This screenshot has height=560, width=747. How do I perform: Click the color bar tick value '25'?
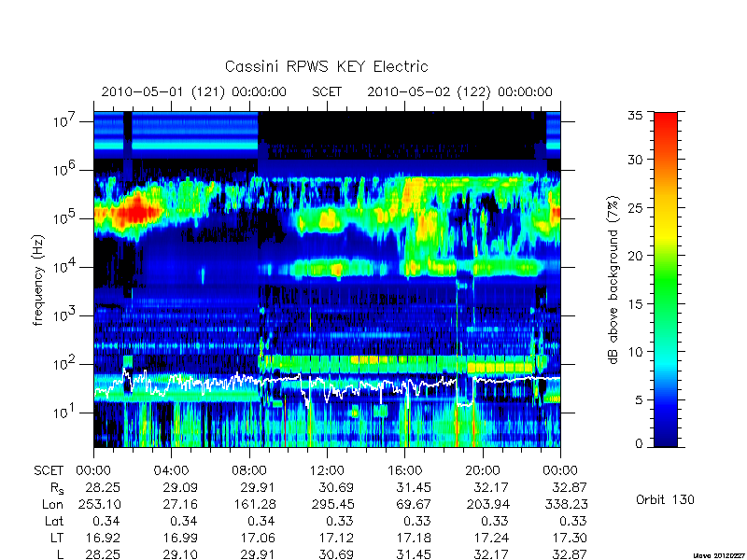636,207
